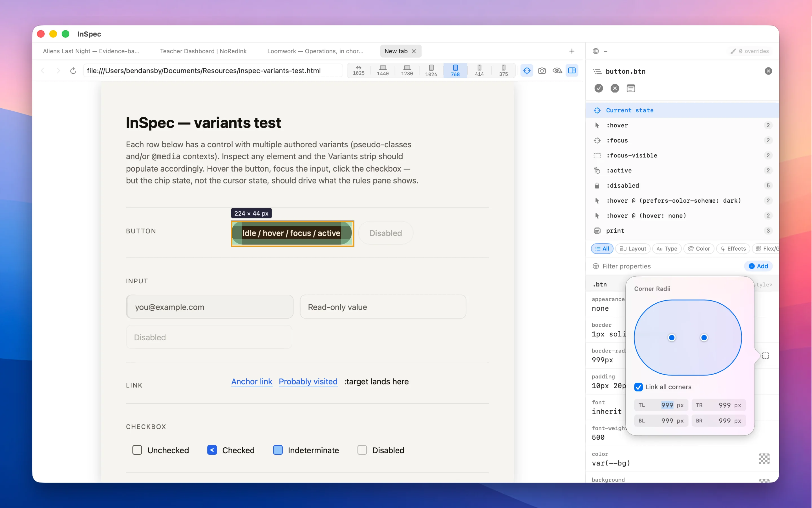Follow the Anchor link

click(252, 382)
